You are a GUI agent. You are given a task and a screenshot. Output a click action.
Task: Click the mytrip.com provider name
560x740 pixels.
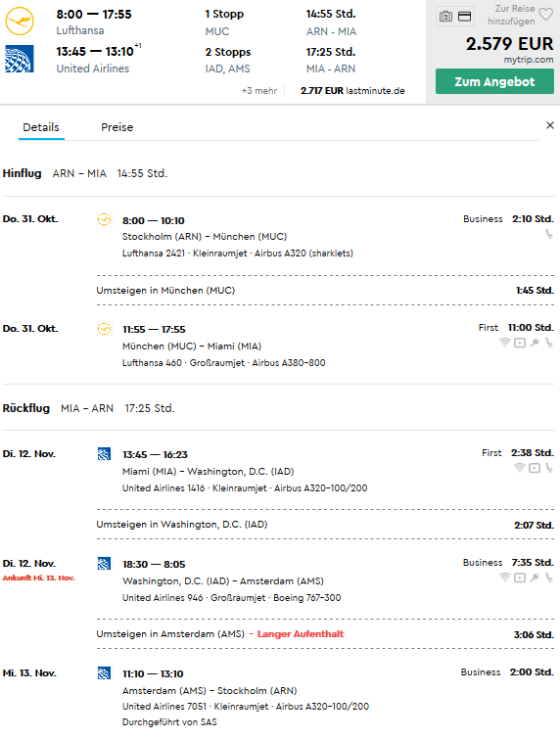click(x=529, y=60)
